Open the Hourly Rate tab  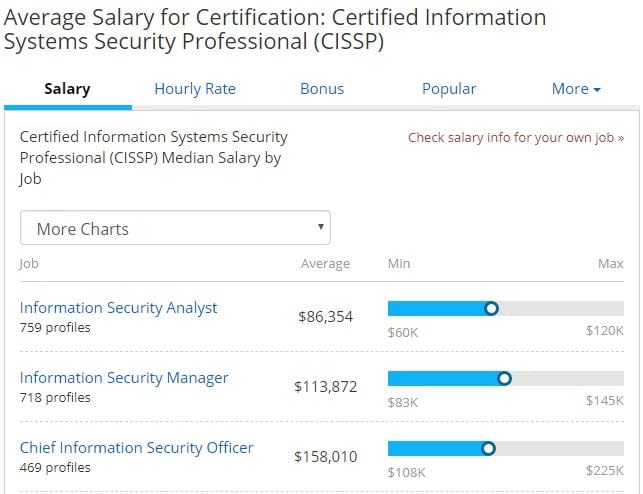pyautogui.click(x=195, y=89)
